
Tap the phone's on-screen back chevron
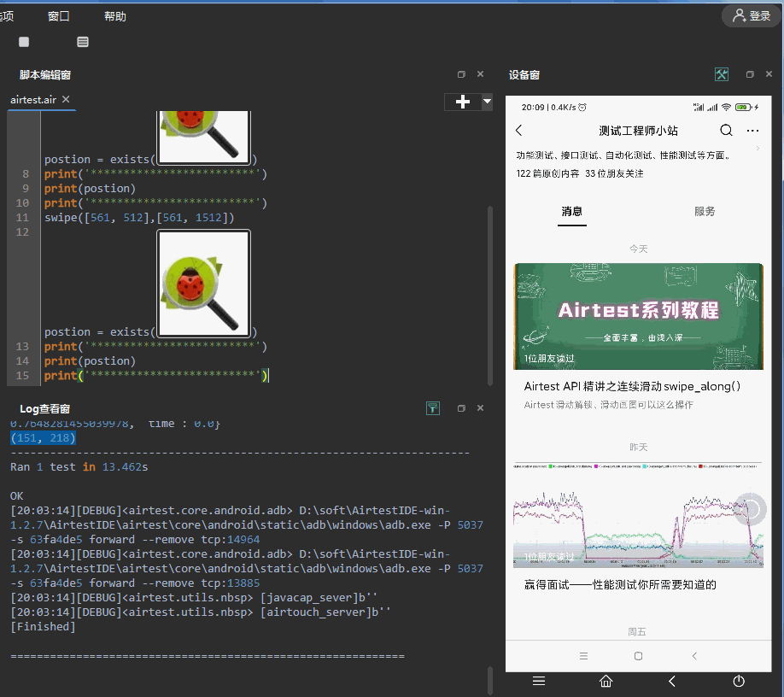coord(694,656)
